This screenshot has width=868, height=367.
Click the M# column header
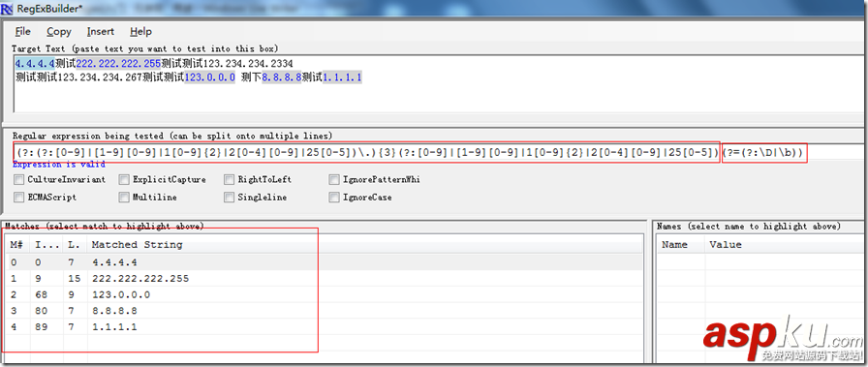click(x=17, y=245)
